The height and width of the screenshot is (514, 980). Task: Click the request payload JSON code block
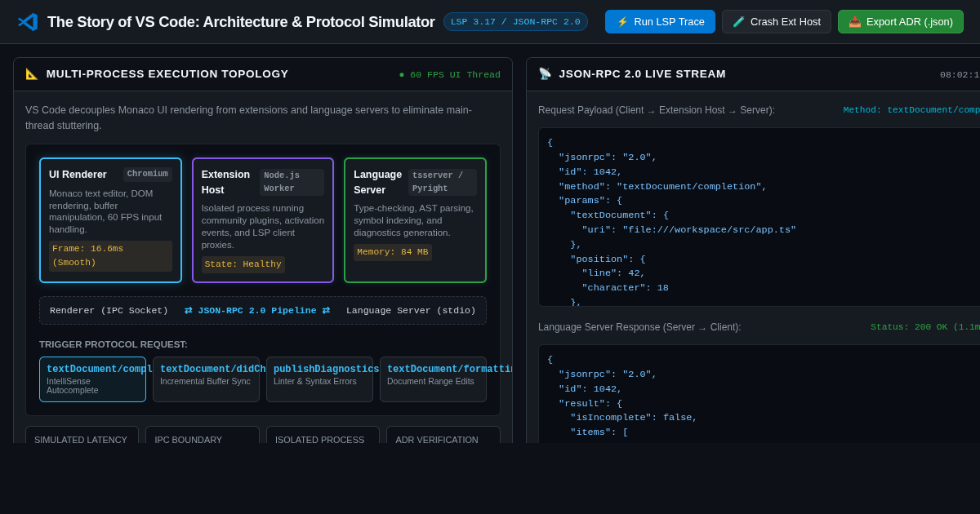pos(759,217)
